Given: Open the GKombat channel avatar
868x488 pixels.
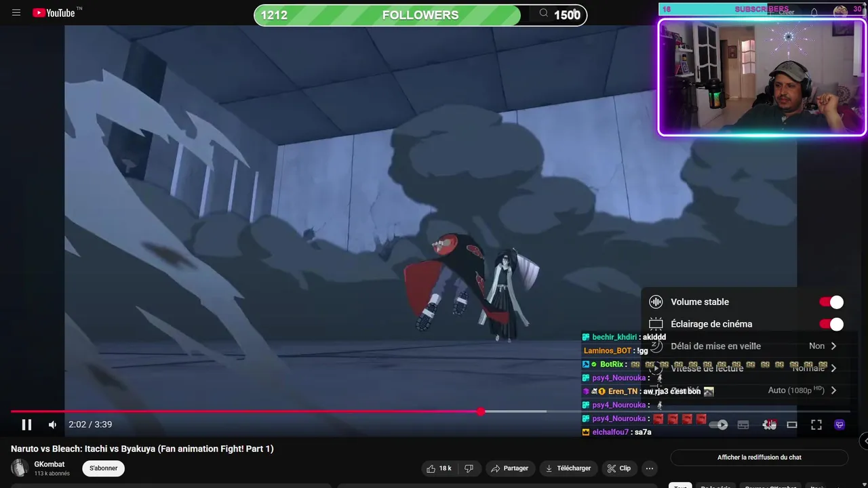Looking at the screenshot, I should tap(20, 468).
